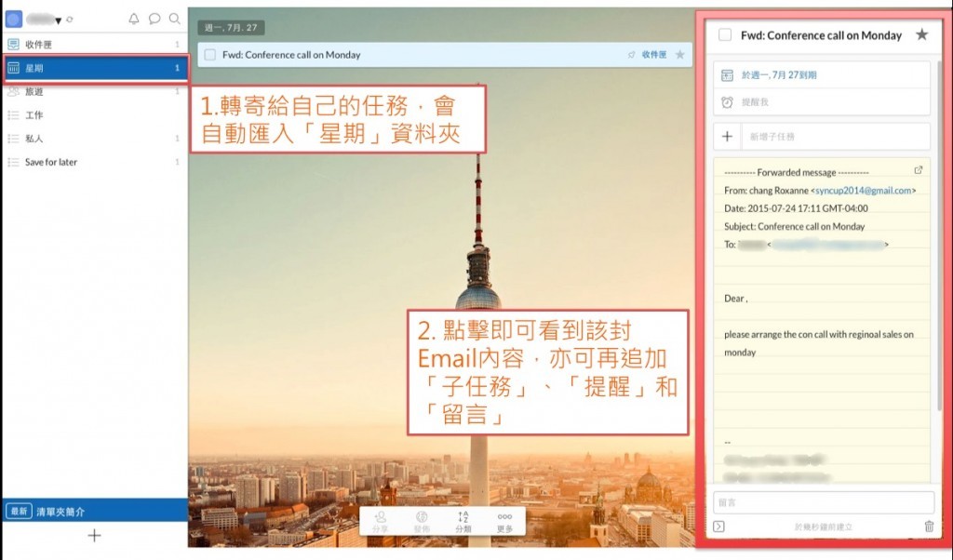
Task: Edit the due date 於週一, 7月 27到期
Action: click(x=821, y=75)
